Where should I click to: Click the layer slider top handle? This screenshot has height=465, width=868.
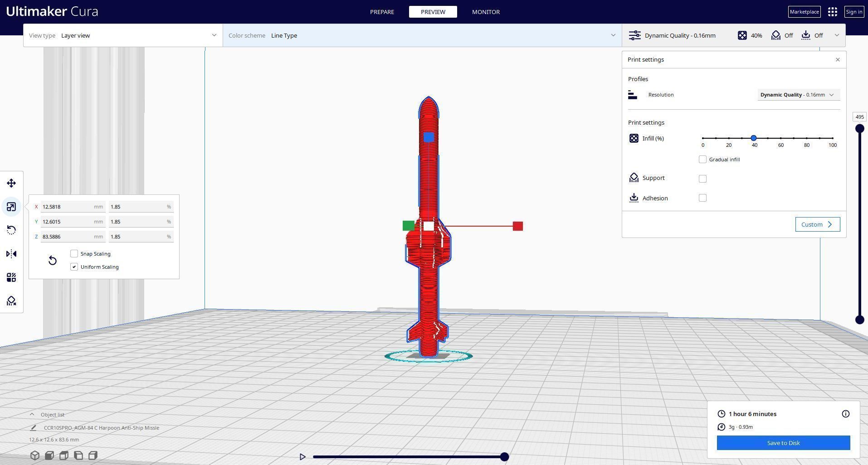coord(859,129)
